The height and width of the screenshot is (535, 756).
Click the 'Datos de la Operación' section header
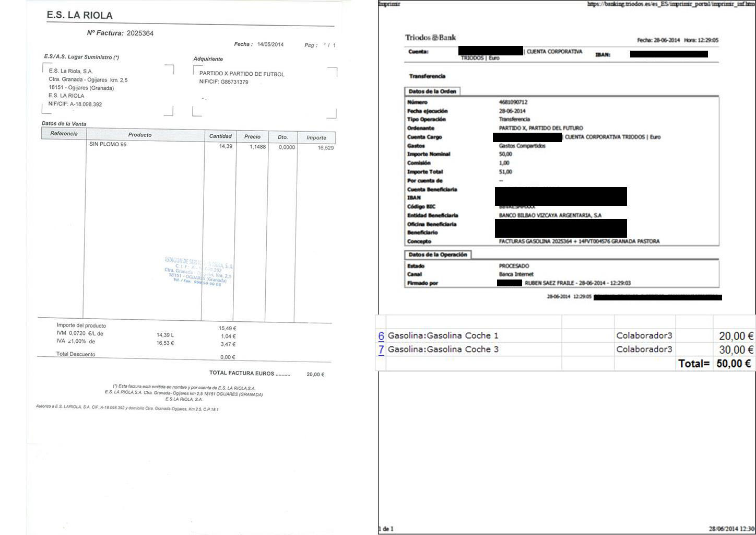coord(438,254)
